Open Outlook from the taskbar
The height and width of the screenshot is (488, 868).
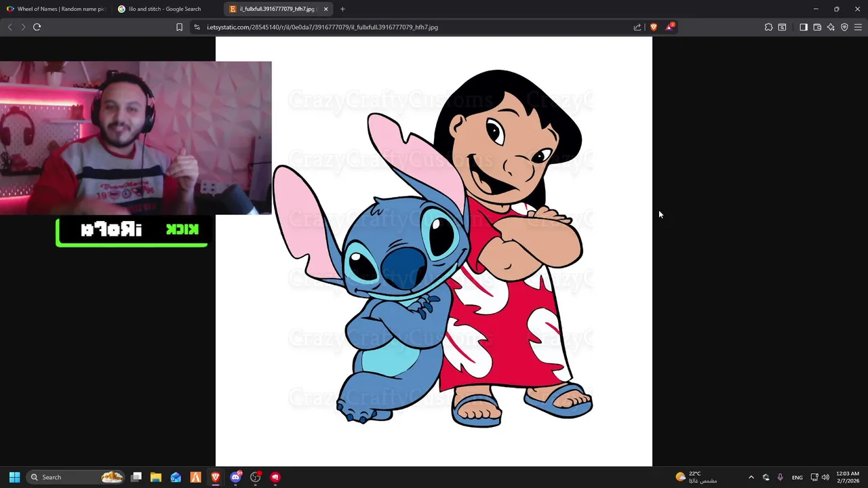[x=176, y=477]
